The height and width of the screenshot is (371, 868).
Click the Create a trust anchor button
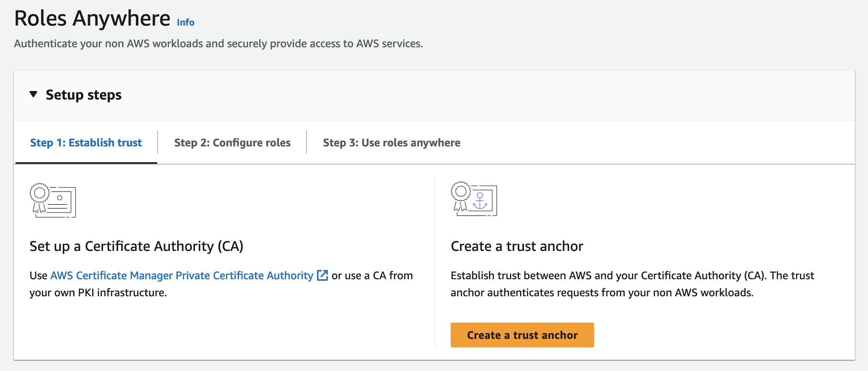(x=522, y=335)
